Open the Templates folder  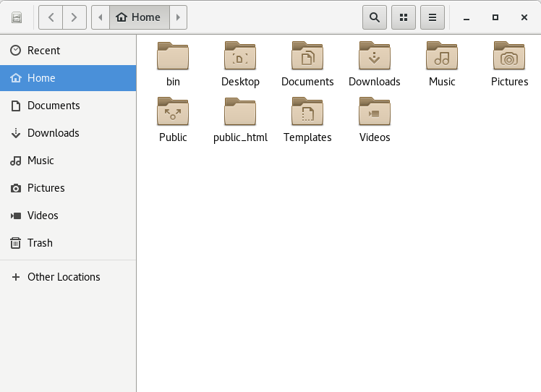click(x=307, y=112)
